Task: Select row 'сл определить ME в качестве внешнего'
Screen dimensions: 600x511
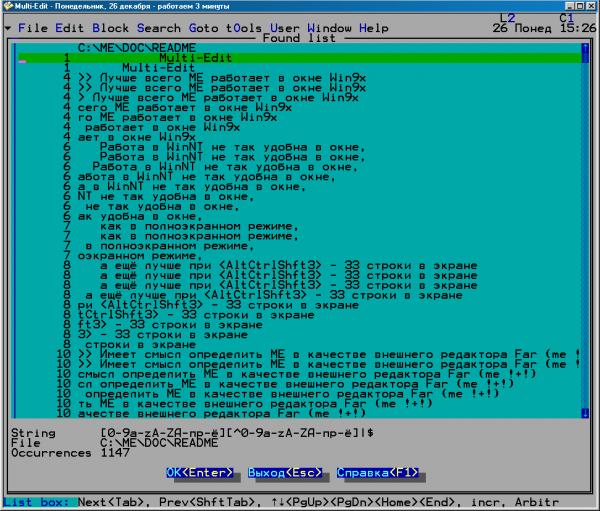Action: click(x=299, y=384)
